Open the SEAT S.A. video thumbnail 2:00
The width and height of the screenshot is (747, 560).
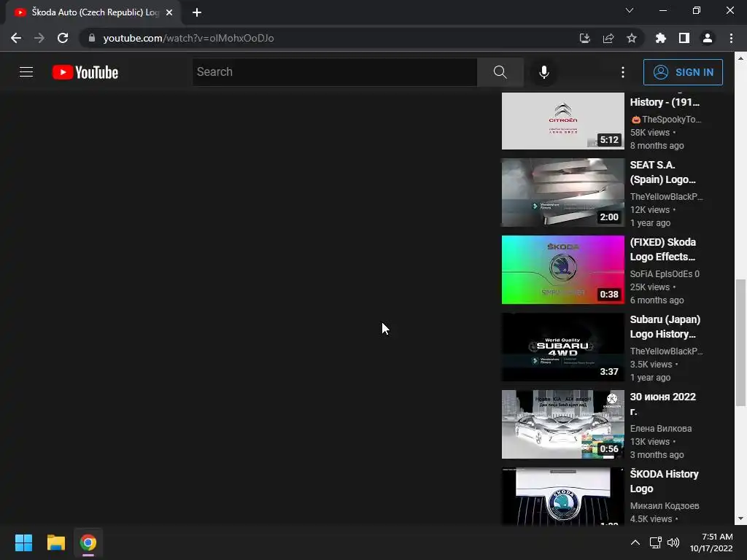coord(562,192)
